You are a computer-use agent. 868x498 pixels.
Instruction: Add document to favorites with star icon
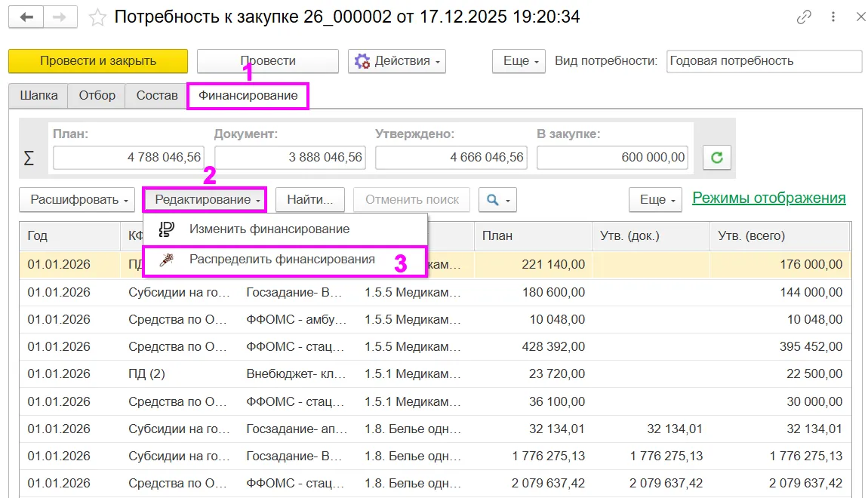tap(97, 17)
